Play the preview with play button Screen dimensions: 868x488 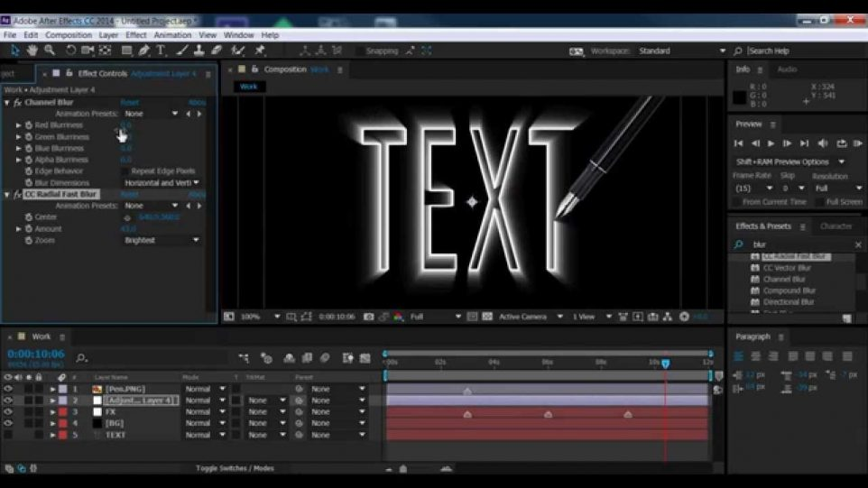tap(771, 143)
